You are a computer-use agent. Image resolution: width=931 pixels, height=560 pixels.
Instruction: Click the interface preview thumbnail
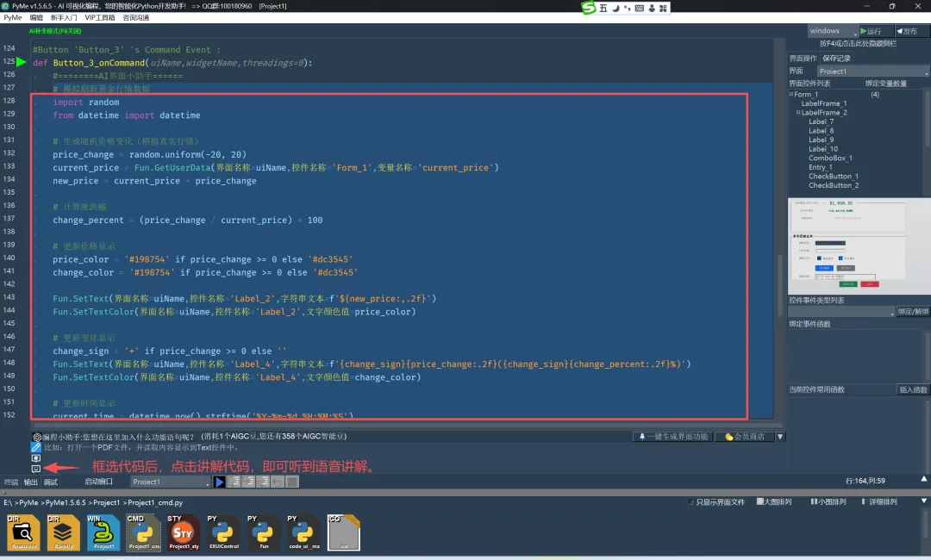pyautogui.click(x=859, y=246)
